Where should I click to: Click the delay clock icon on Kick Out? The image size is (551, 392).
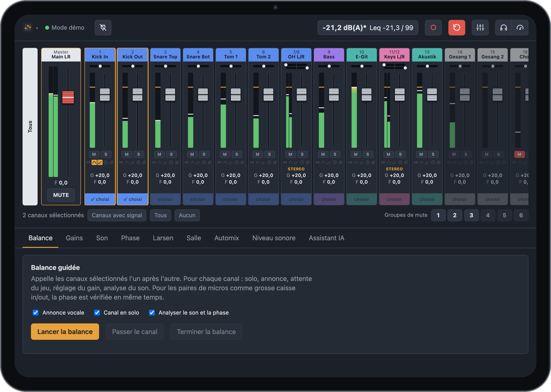(138, 163)
